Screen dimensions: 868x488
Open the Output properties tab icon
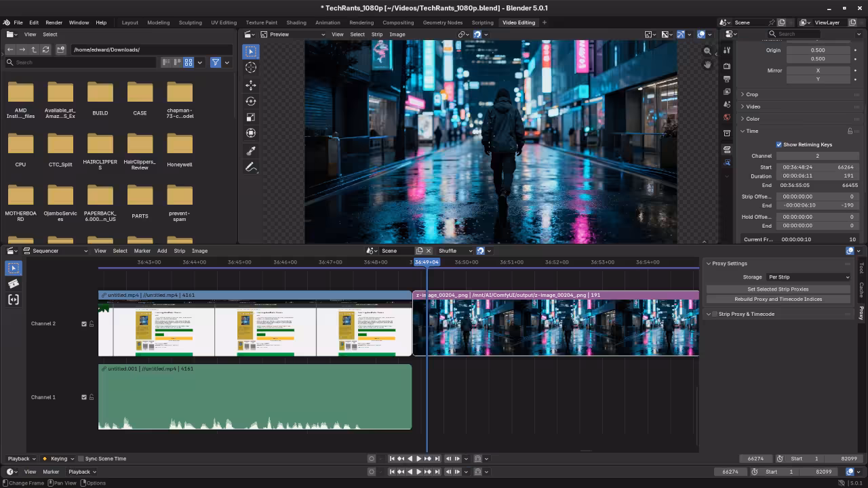coord(727,79)
